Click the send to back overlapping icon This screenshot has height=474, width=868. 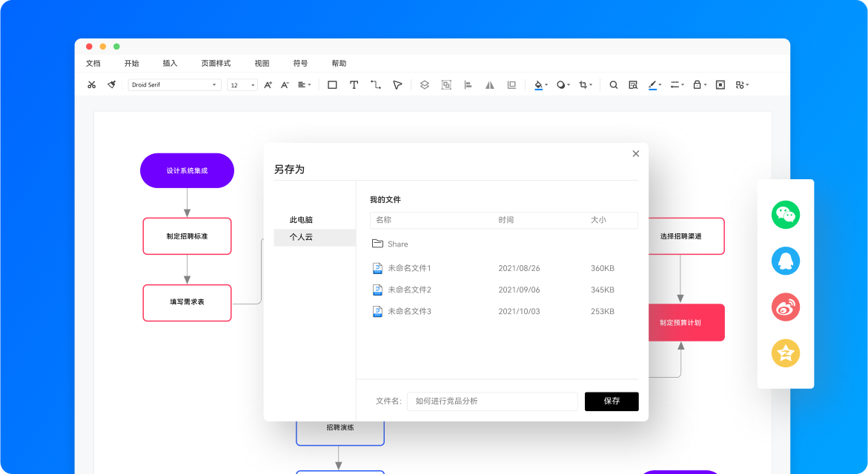point(511,84)
